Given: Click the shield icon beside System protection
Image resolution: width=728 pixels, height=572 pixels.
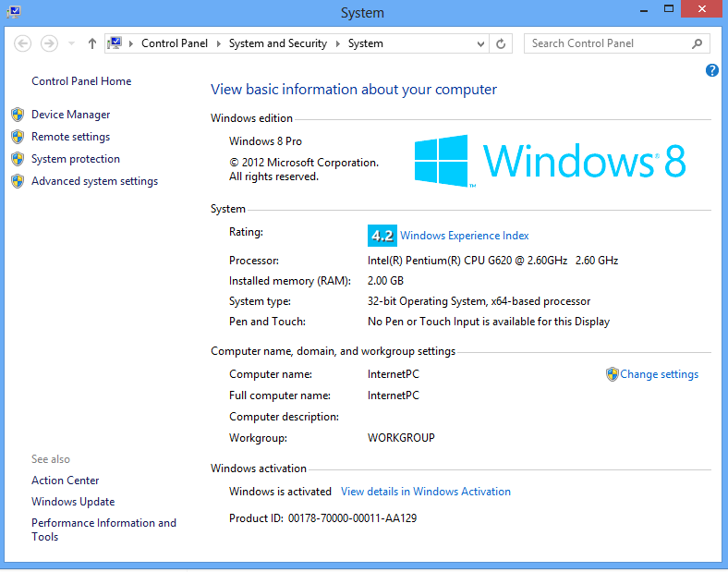Looking at the screenshot, I should click(x=18, y=159).
